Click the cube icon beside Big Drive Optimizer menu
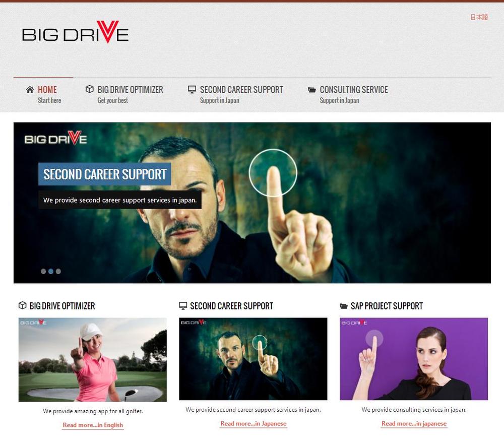 (90, 89)
